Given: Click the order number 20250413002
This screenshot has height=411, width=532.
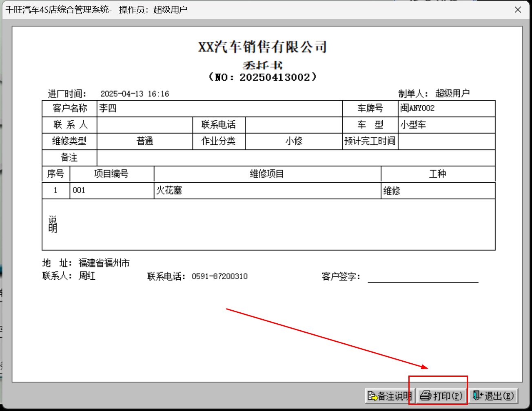Looking at the screenshot, I should coord(275,77).
